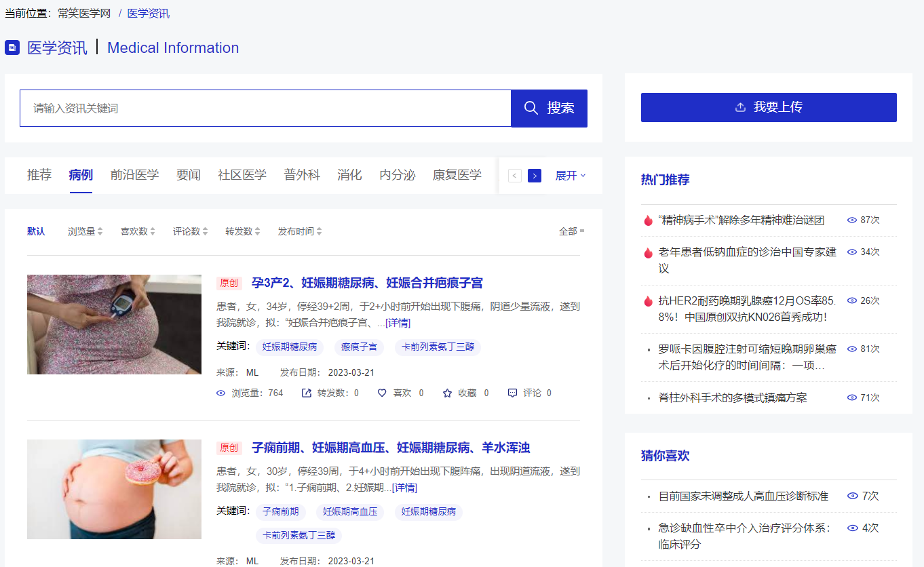
Task: Open the 全部 filter dropdown
Action: 571,231
